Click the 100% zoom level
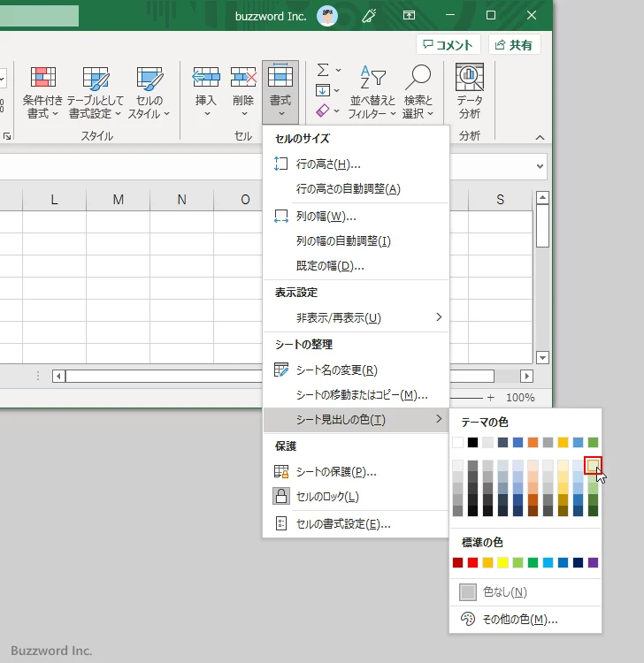This screenshot has width=644, height=663. click(x=520, y=398)
